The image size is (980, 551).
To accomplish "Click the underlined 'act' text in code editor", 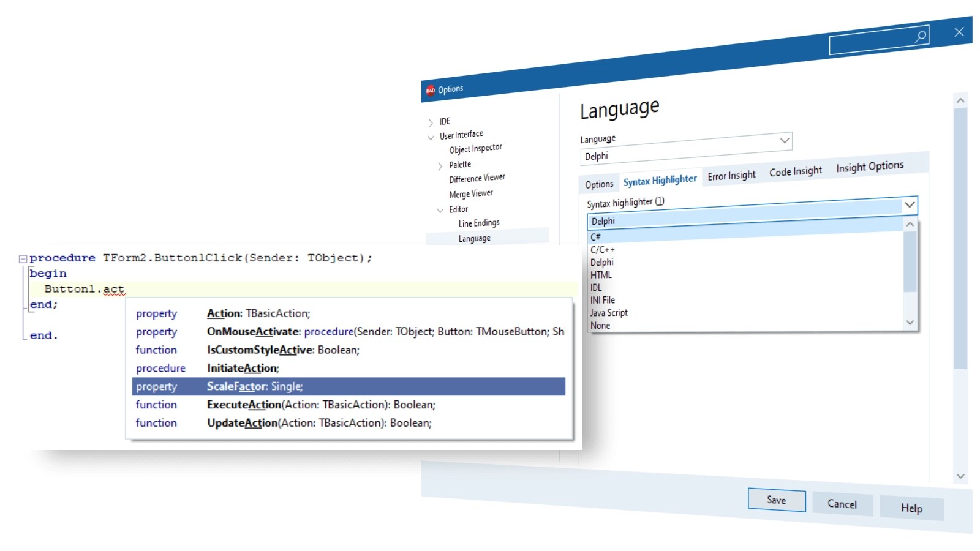I will coord(114,289).
